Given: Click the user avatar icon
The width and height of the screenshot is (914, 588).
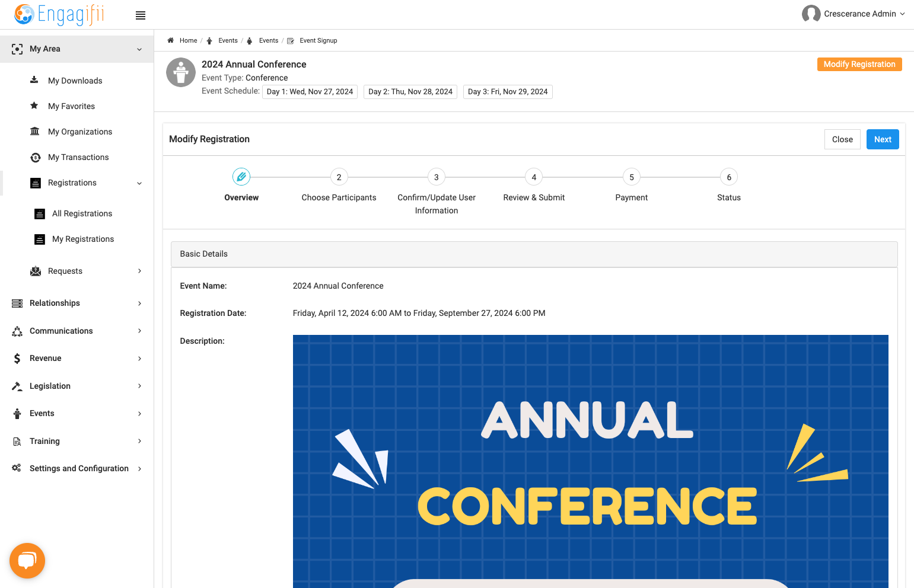Looking at the screenshot, I should (811, 14).
